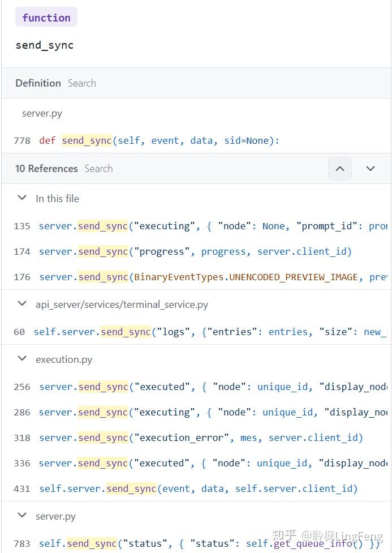Go to previous reference with up chevron
The image size is (392, 553).
click(340, 169)
